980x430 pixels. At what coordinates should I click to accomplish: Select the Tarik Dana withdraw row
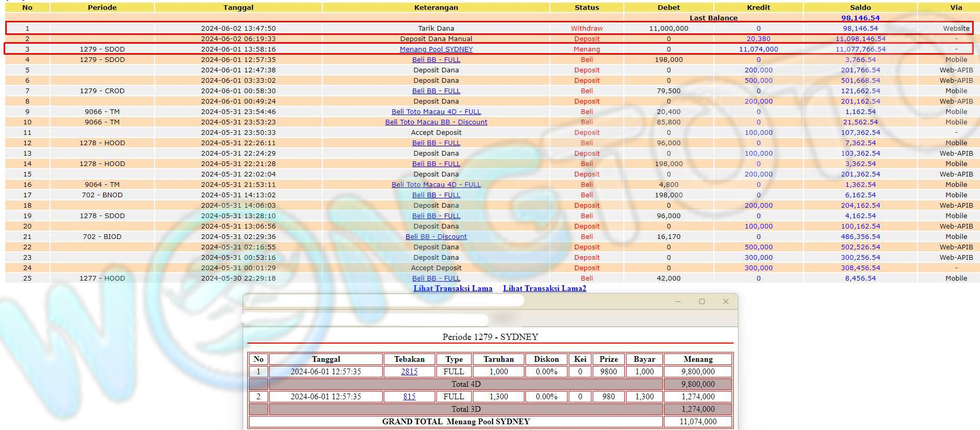coord(436,29)
